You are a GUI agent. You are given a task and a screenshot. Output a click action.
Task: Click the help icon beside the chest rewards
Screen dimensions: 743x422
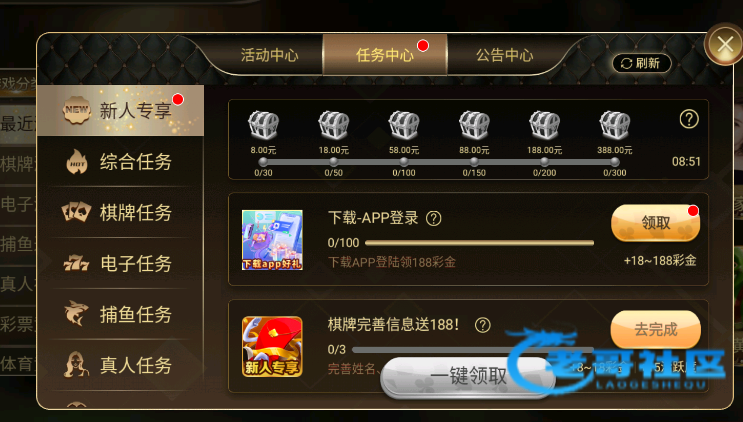pos(689,119)
